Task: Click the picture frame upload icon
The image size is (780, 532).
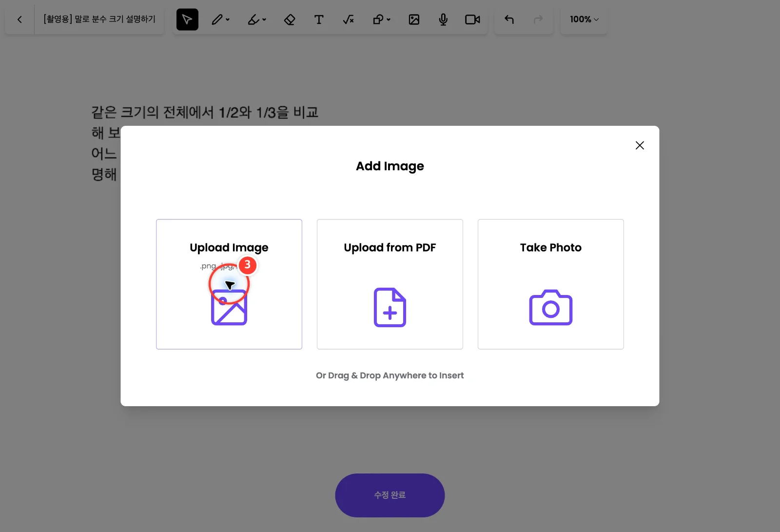Action: 229,307
